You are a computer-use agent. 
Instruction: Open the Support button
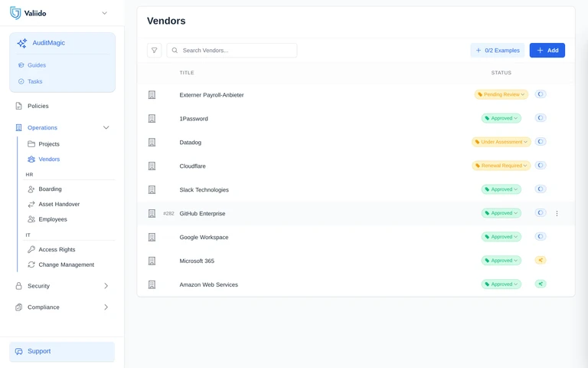click(x=62, y=351)
